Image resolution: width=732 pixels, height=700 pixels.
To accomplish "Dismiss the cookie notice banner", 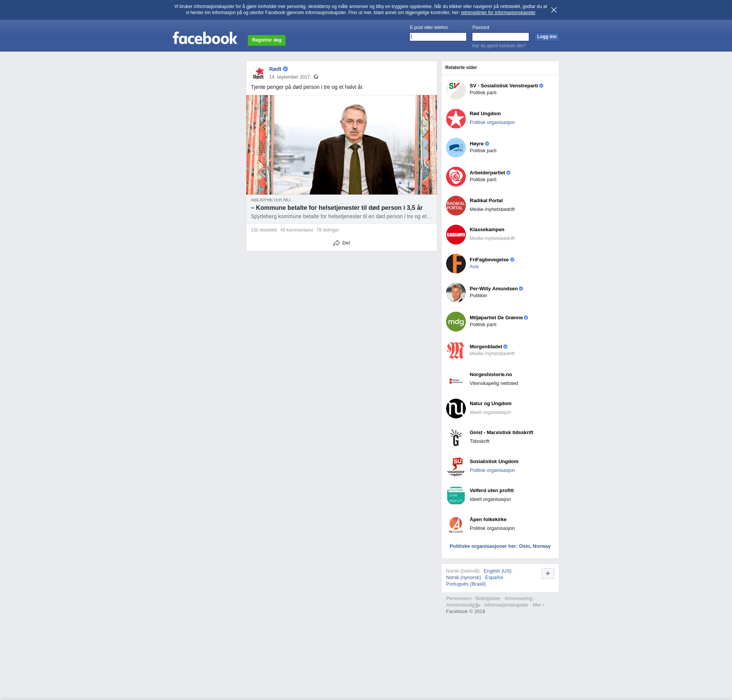I will click(x=554, y=10).
